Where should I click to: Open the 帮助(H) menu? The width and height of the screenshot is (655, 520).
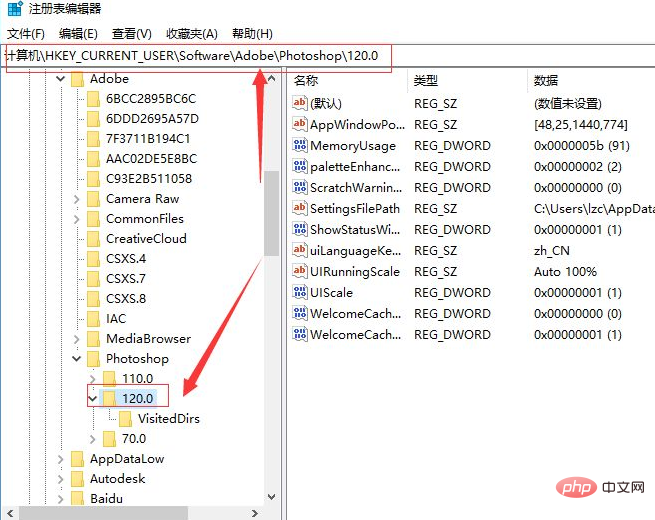point(252,33)
